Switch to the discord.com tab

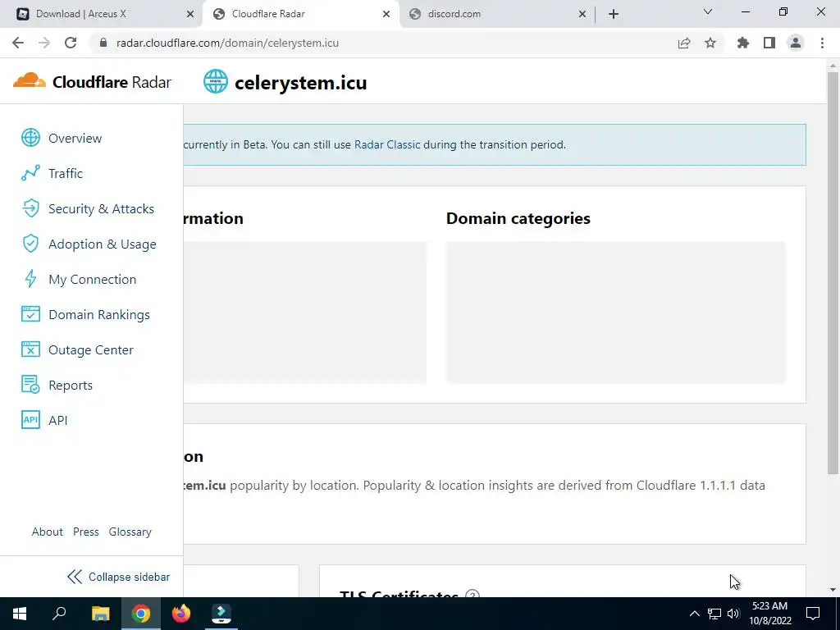point(495,14)
